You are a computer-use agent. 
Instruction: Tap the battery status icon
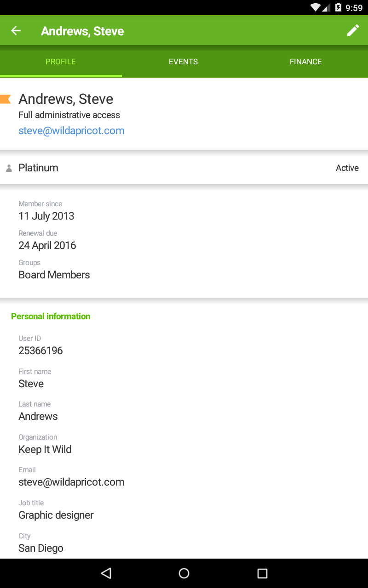(339, 7)
